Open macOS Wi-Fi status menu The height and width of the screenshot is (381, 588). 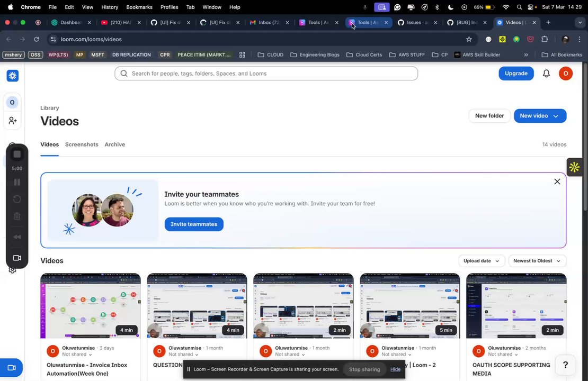point(506,7)
